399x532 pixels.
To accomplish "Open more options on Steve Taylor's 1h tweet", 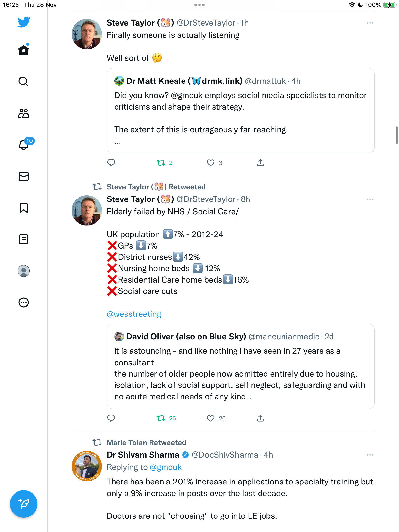I will click(370, 23).
